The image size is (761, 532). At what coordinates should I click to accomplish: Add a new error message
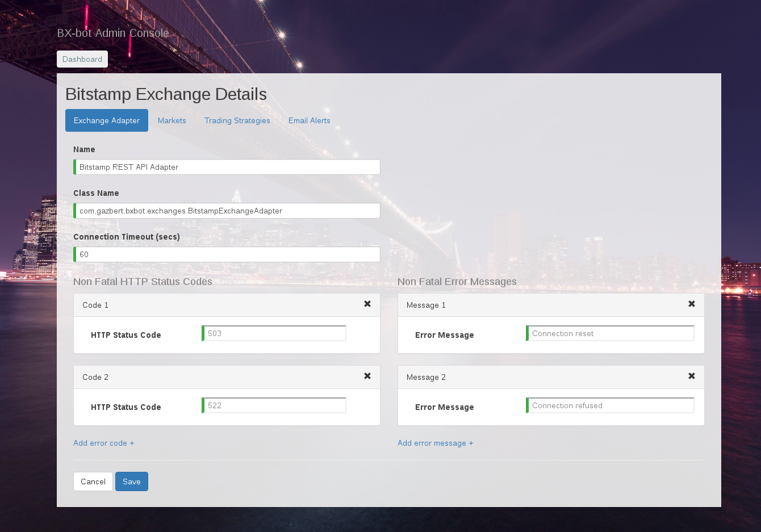(436, 443)
